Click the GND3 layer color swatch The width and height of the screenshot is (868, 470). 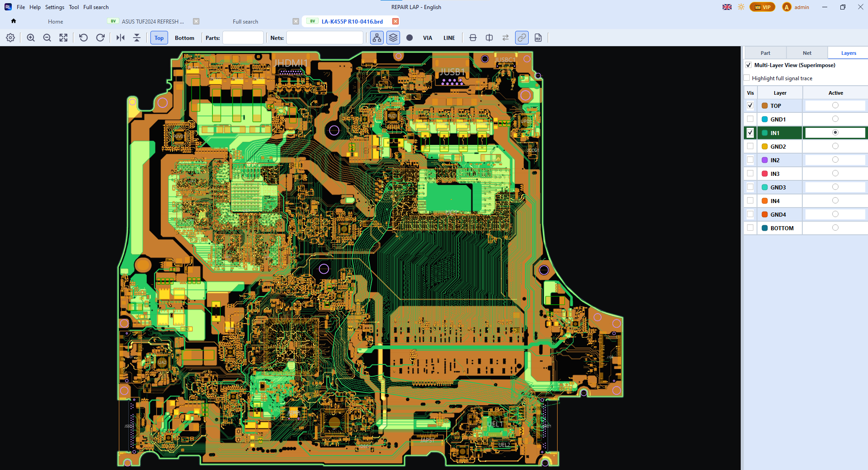765,187
